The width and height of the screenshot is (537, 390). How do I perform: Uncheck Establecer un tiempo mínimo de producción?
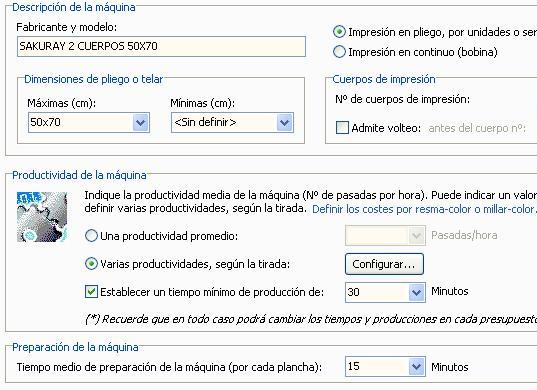(x=91, y=292)
